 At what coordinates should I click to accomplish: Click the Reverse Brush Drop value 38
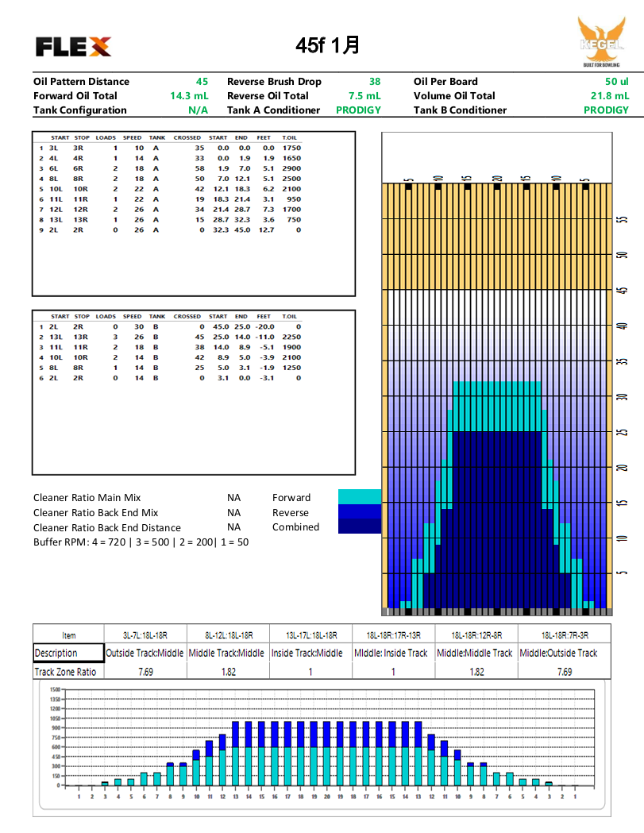[374, 82]
